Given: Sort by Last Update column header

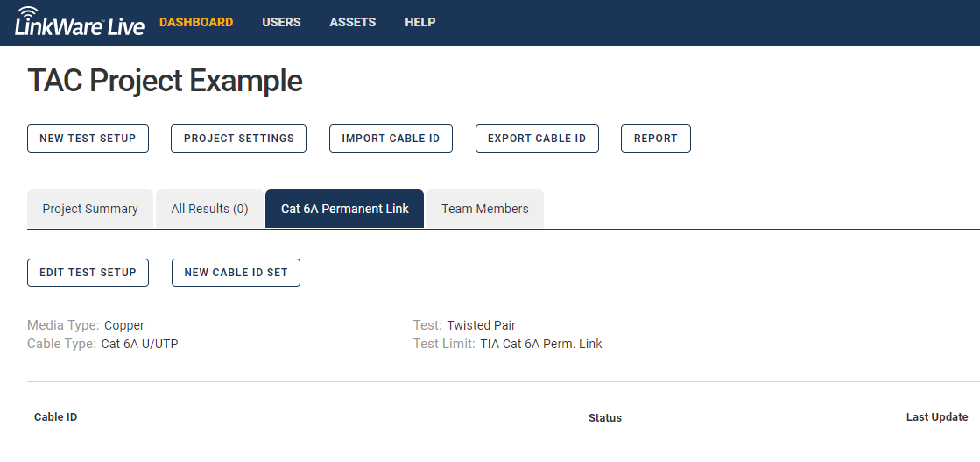Looking at the screenshot, I should [937, 417].
